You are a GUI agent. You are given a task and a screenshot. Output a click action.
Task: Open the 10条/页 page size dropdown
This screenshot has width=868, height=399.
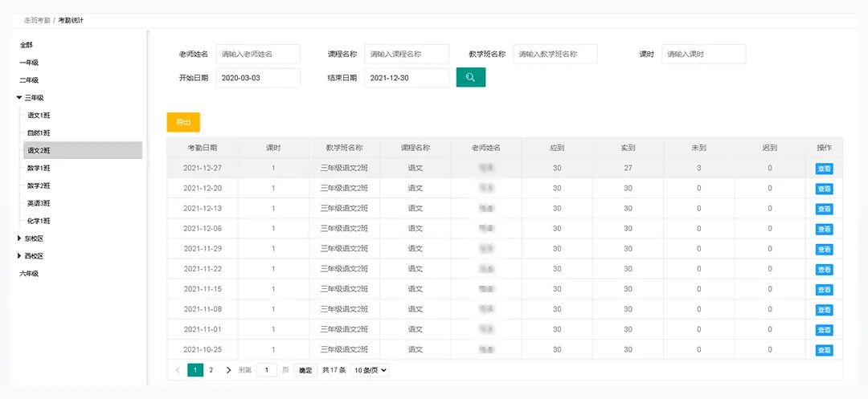coord(370,370)
